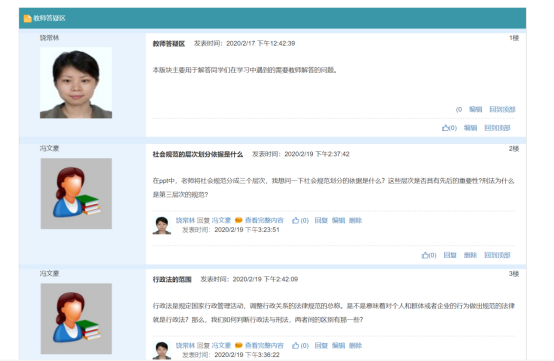Click thumbs-up icon on teacher's reply in floor 2
This screenshot has height=361, width=554.
[295, 220]
